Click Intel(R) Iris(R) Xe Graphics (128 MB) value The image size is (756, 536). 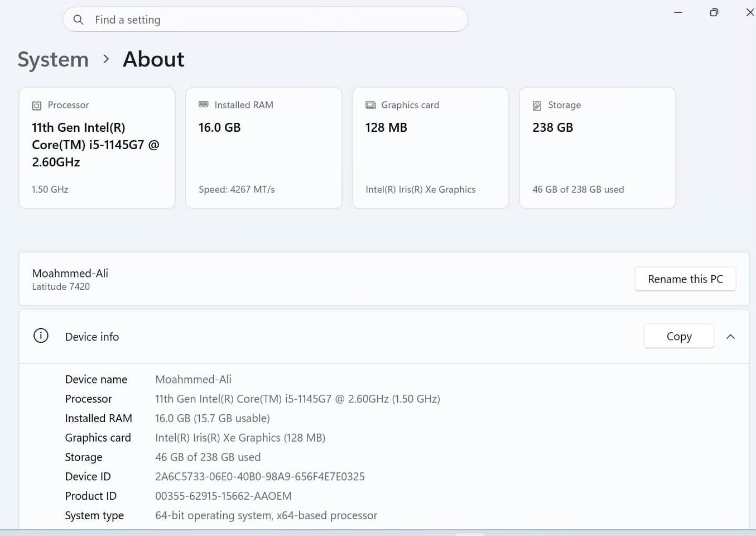pos(240,438)
